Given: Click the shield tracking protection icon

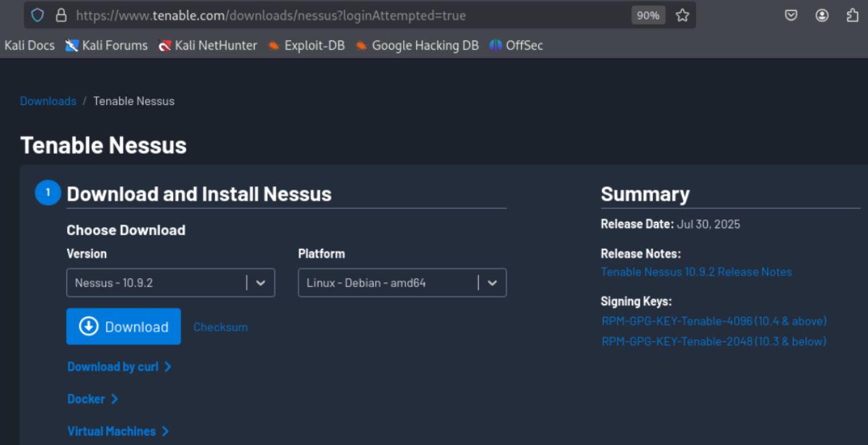Looking at the screenshot, I should (38, 15).
